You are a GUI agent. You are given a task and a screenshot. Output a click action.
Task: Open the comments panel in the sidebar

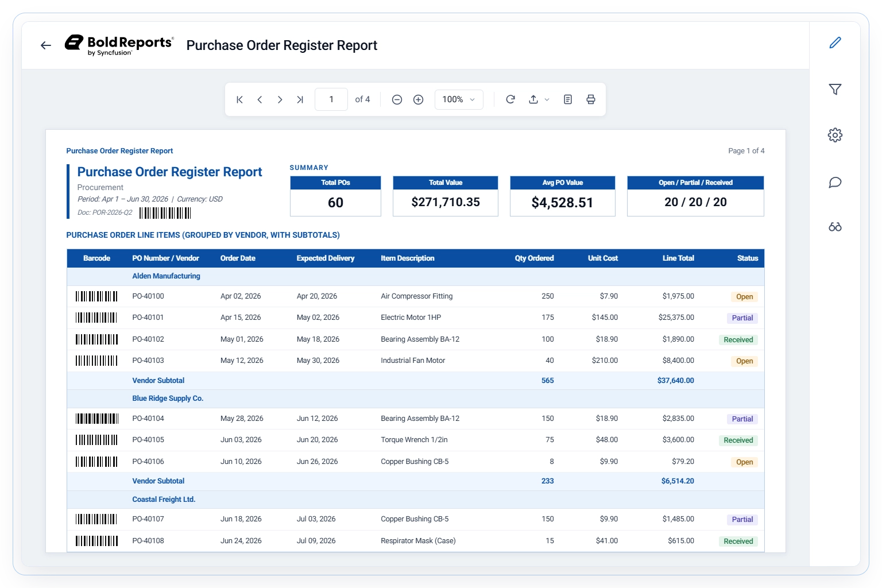pyautogui.click(x=835, y=182)
